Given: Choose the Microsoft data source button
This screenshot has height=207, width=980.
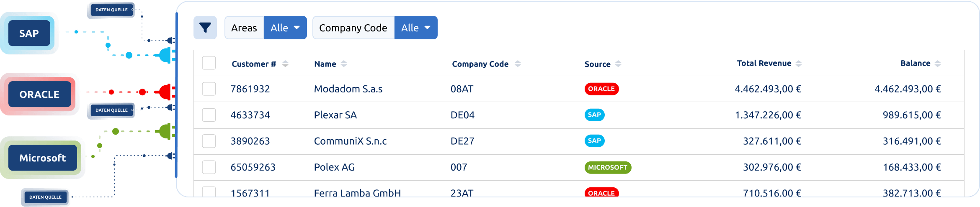Looking at the screenshot, I should 43,158.
